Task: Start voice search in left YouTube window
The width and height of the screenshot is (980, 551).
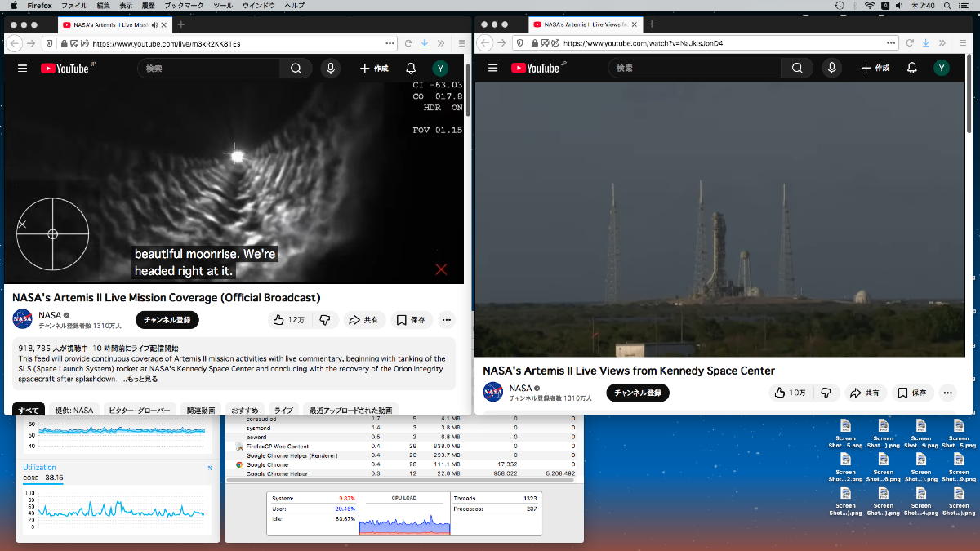Action: [331, 69]
